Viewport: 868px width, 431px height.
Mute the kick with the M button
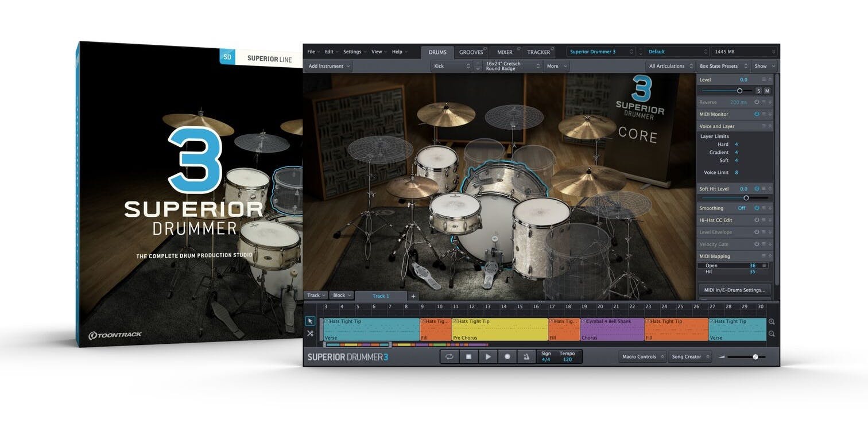click(x=767, y=91)
